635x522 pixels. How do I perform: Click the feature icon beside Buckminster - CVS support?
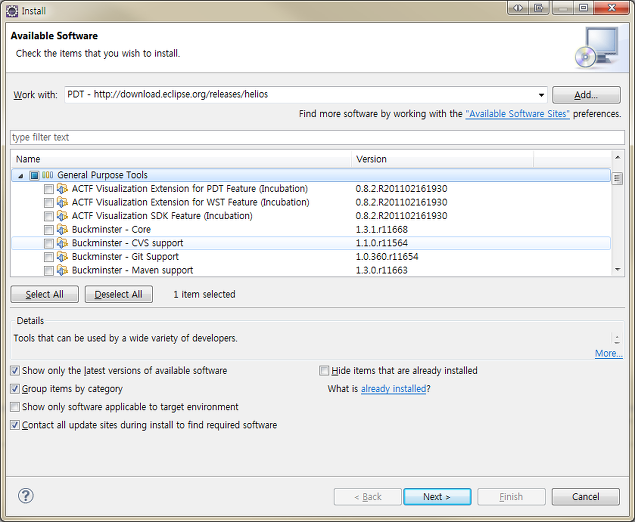62,243
